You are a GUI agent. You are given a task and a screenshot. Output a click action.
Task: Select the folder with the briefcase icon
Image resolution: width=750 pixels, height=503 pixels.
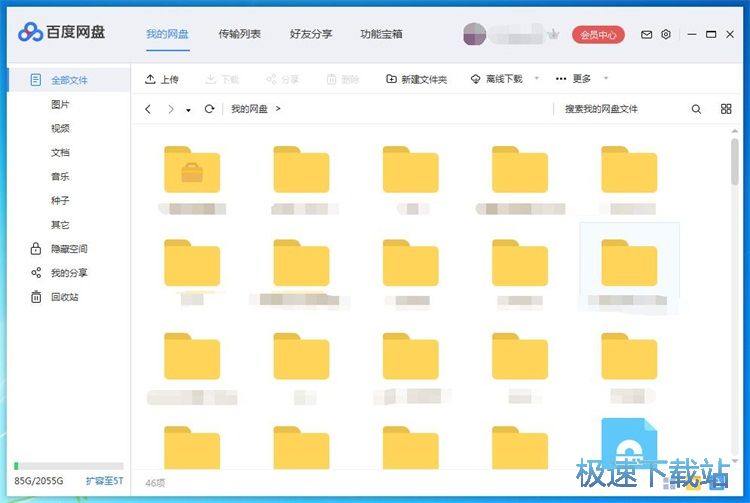click(192, 170)
